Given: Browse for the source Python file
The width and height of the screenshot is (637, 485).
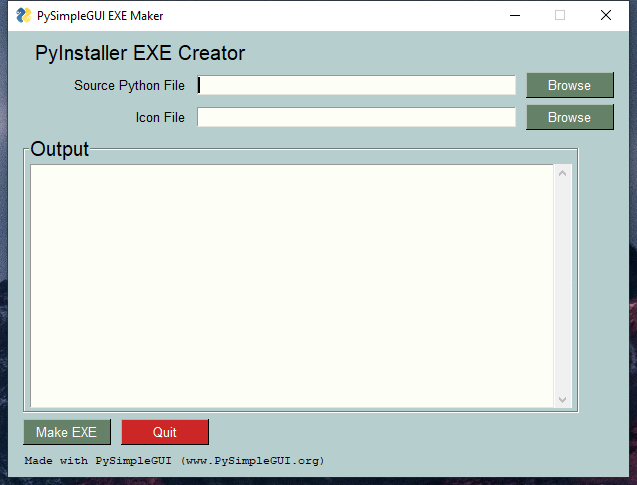Looking at the screenshot, I should click(569, 86).
